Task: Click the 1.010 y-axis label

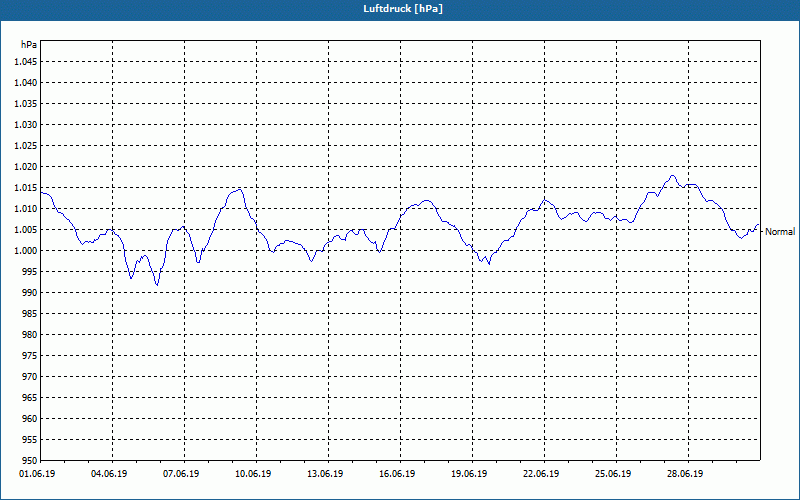Action: pyautogui.click(x=26, y=209)
